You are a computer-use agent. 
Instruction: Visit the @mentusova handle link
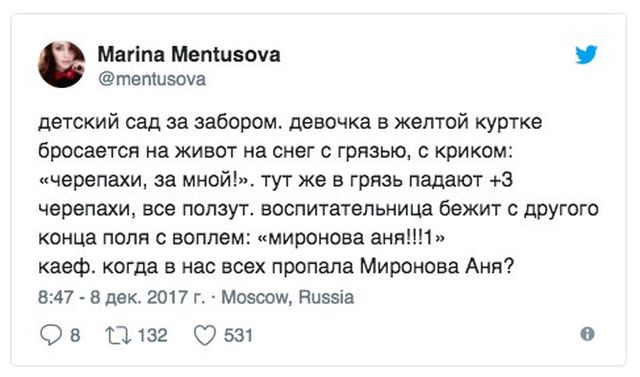pos(152,79)
